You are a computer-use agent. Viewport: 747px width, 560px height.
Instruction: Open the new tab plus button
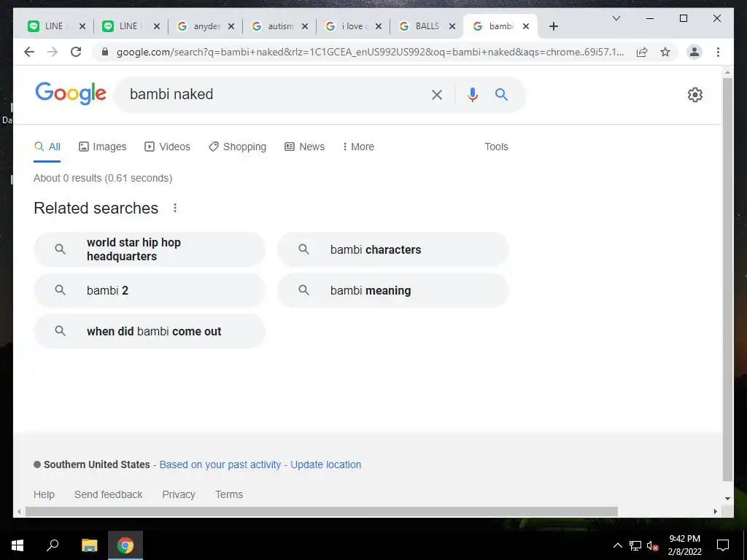[553, 26]
